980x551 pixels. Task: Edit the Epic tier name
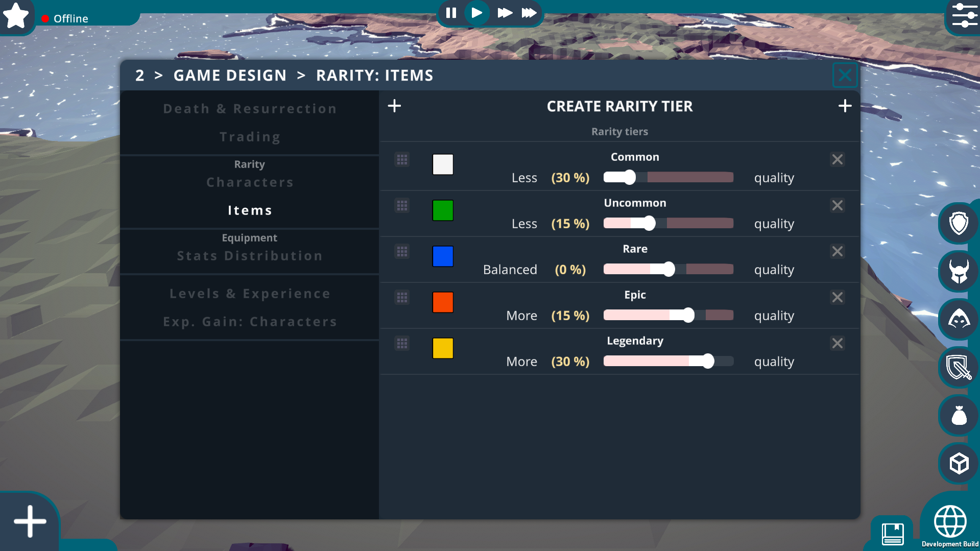tap(635, 295)
